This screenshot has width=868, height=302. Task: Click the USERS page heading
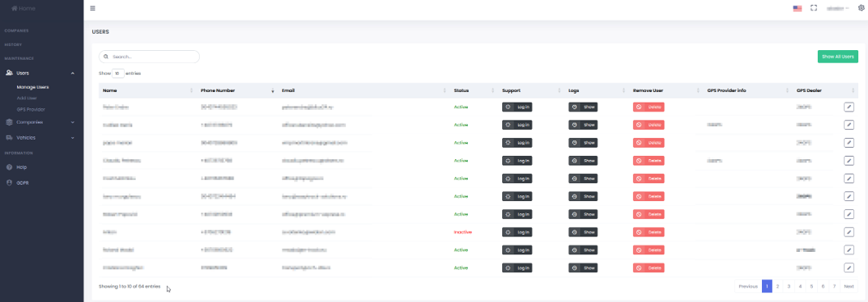tap(100, 31)
